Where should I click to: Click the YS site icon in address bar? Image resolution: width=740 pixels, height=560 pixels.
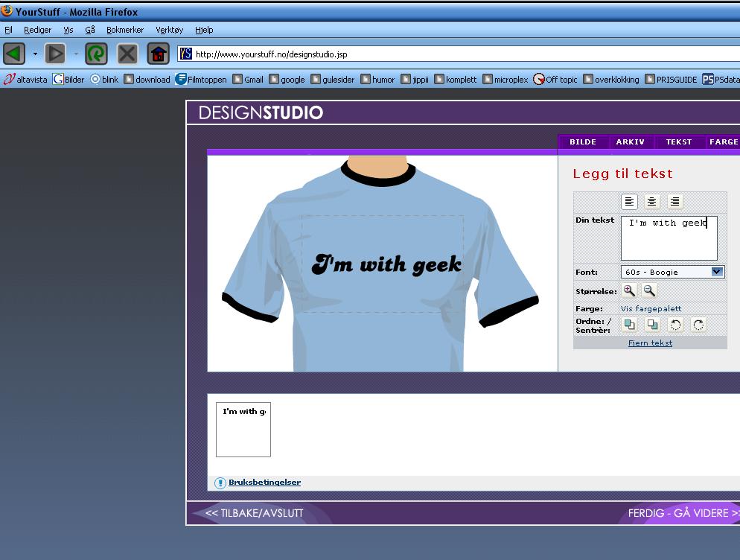(186, 54)
